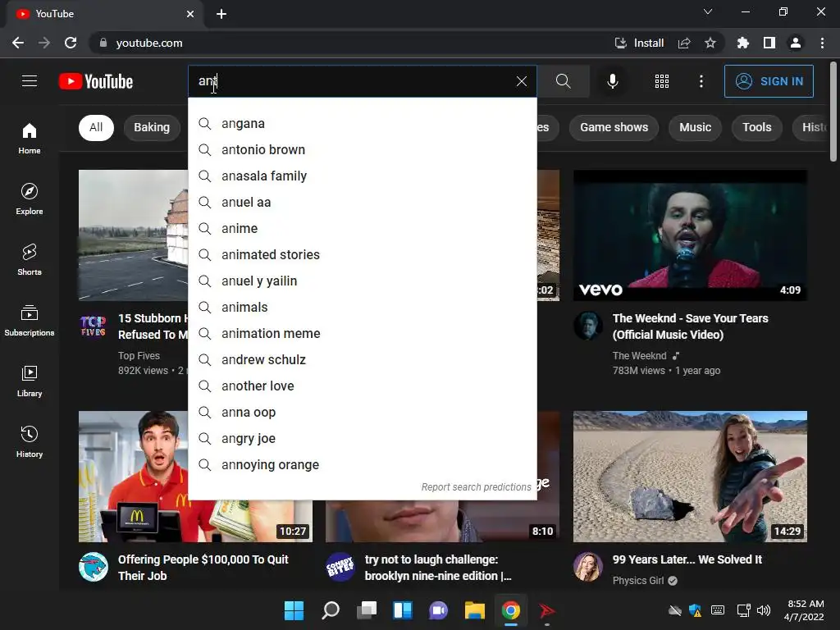Open Subscriptions in sidebar
The image size is (840, 630).
(x=30, y=321)
